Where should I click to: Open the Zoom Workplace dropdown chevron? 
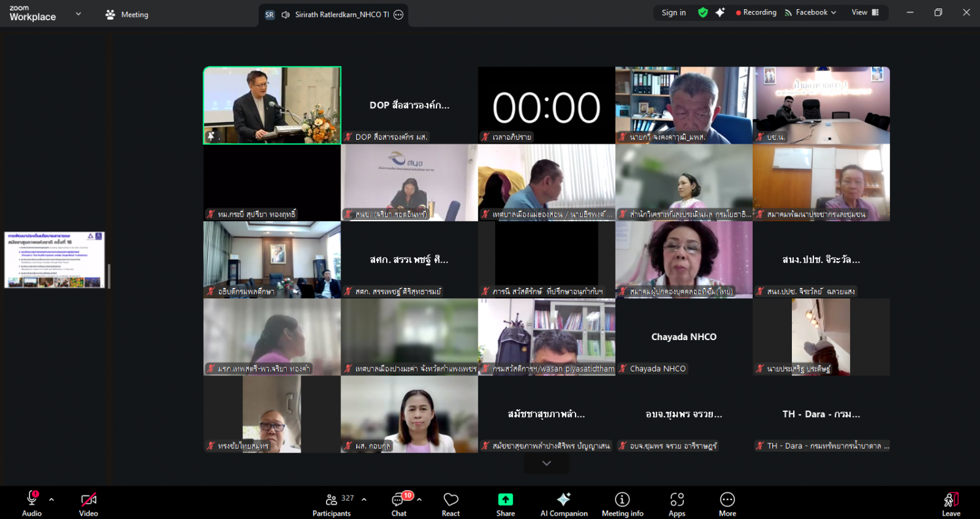pyautogui.click(x=78, y=14)
